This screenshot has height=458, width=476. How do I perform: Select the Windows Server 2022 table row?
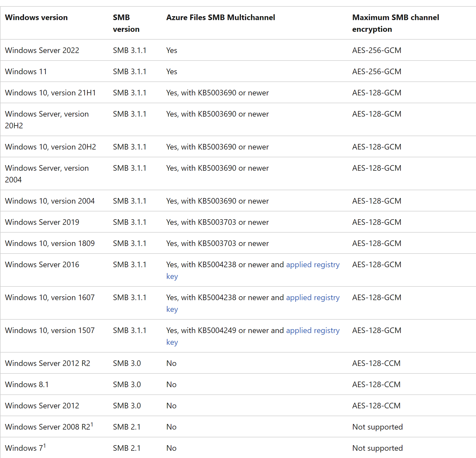[x=42, y=50]
